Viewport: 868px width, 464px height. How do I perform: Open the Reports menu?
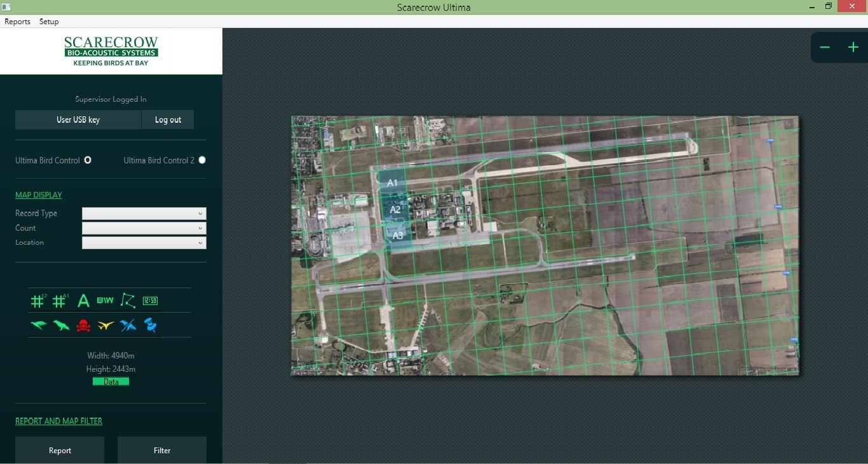[18, 22]
